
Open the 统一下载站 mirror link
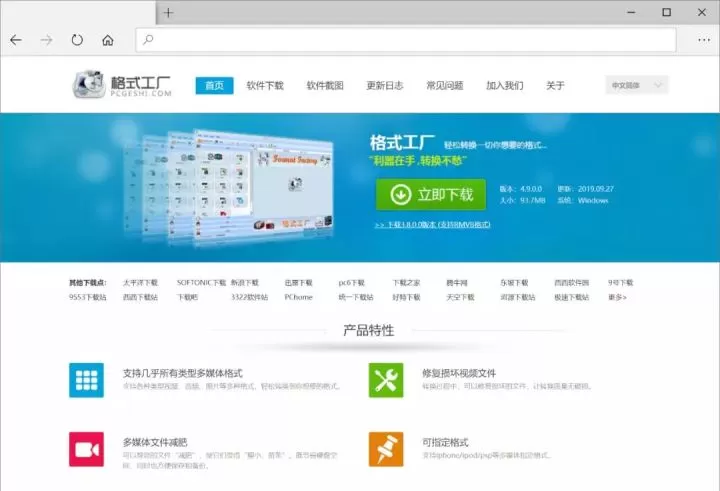click(356, 297)
